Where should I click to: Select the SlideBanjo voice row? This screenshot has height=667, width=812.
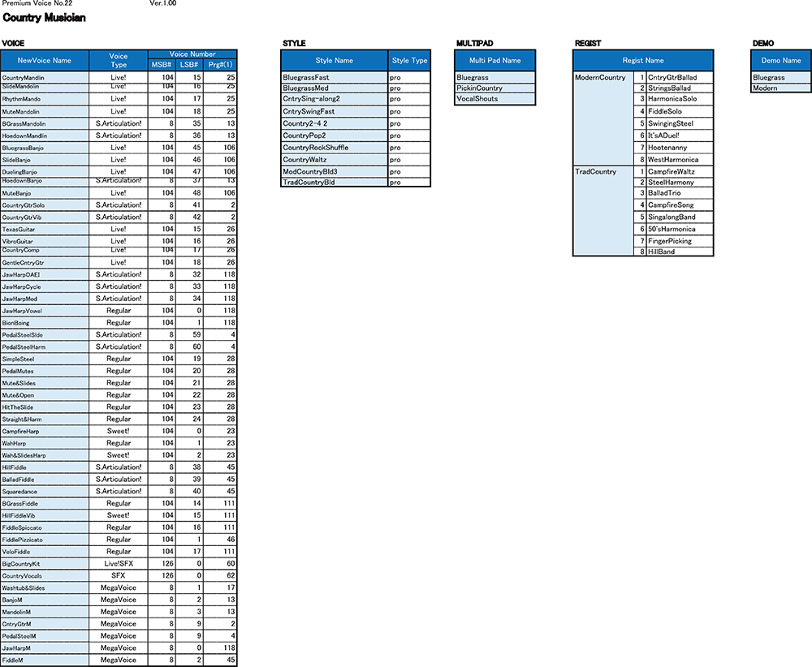click(x=44, y=161)
